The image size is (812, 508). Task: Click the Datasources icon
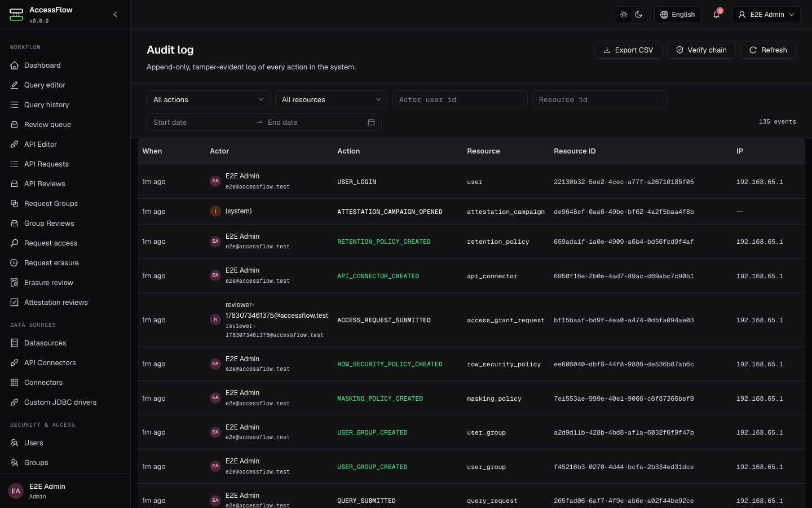(x=15, y=343)
